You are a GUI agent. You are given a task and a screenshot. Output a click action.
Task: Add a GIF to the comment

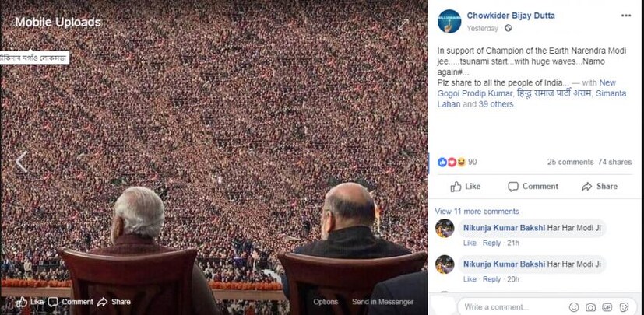tap(607, 306)
